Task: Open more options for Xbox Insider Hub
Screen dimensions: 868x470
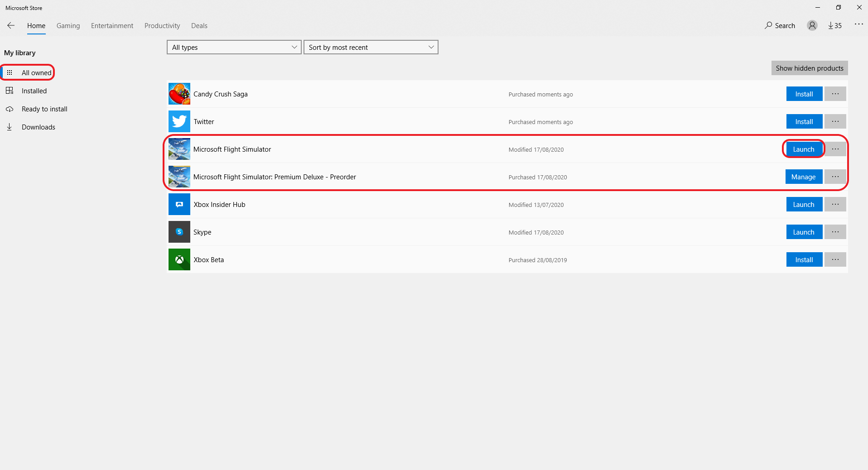Action: coord(835,205)
